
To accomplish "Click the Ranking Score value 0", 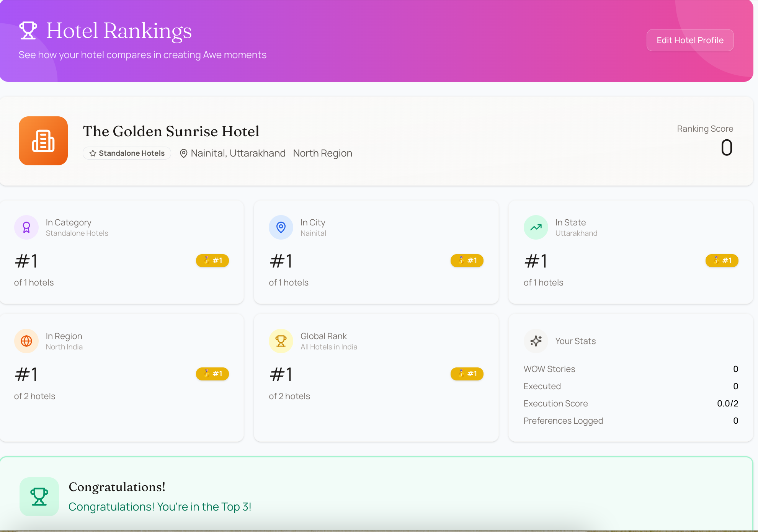I will [727, 148].
